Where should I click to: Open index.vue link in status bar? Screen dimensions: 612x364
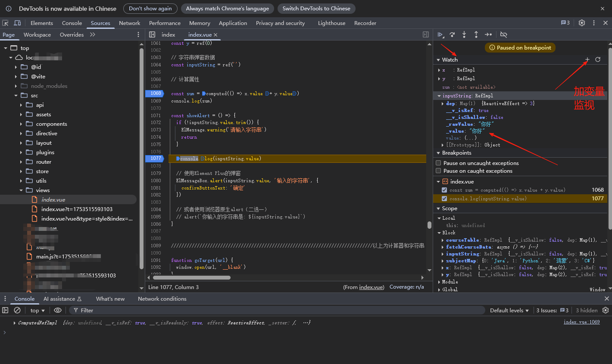pos(372,287)
